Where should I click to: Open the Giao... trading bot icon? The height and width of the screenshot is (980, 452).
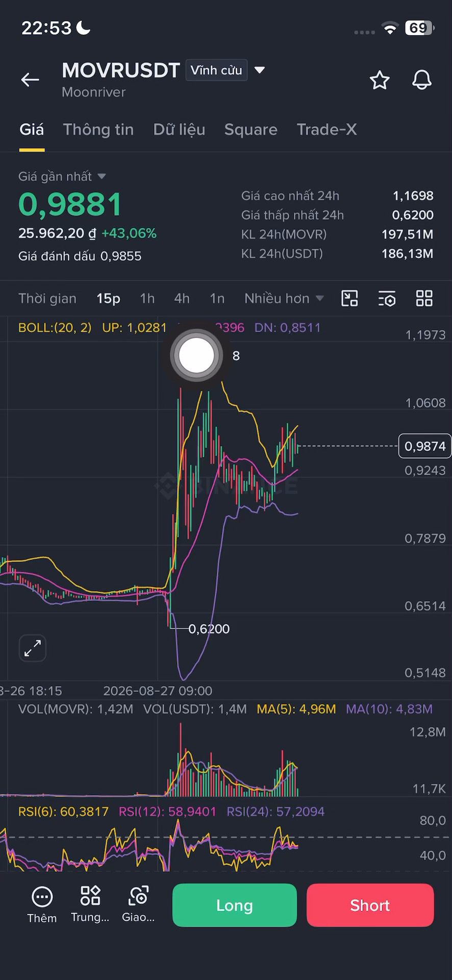pyautogui.click(x=138, y=904)
